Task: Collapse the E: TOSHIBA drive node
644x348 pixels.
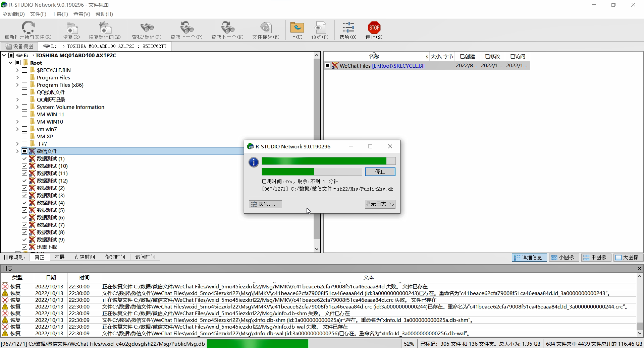Action: point(4,55)
